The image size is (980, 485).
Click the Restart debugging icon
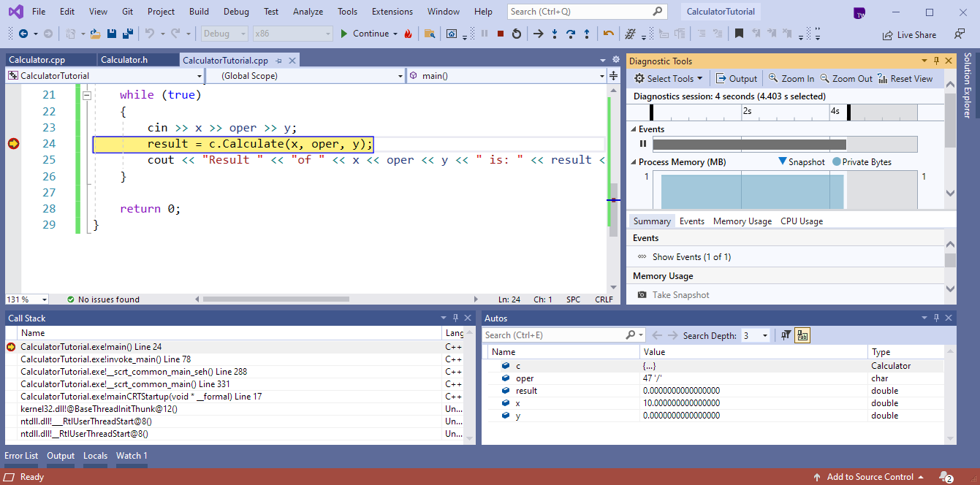pos(517,34)
